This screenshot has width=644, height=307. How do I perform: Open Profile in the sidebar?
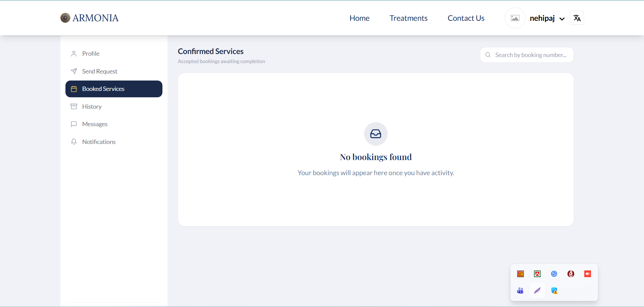point(114,54)
